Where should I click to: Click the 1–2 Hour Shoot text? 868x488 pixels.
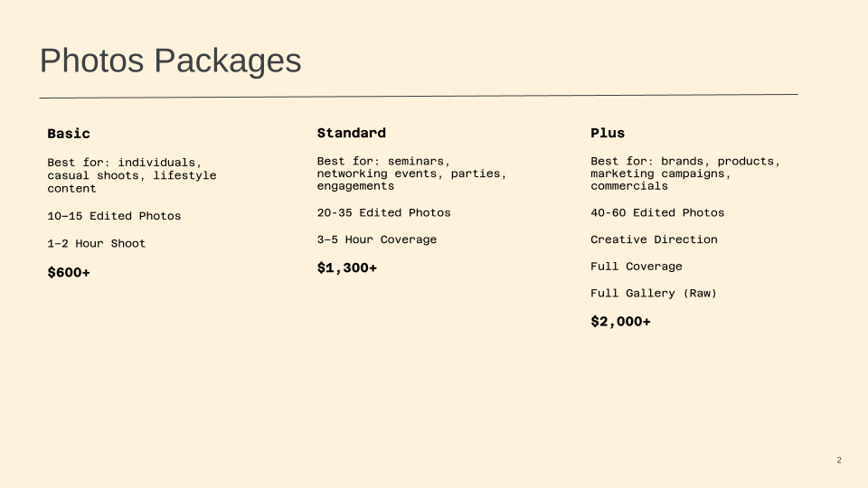(96, 243)
